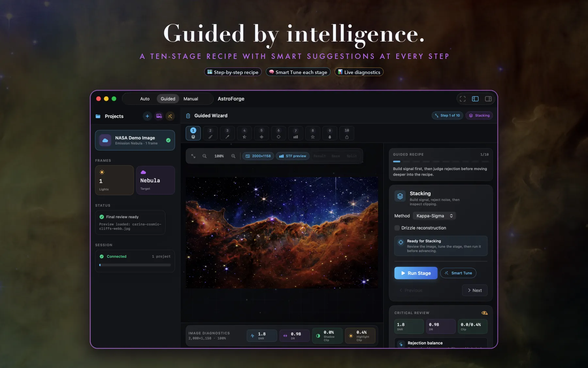Click the Rejection balance entry
588x368 pixels.
(441, 343)
